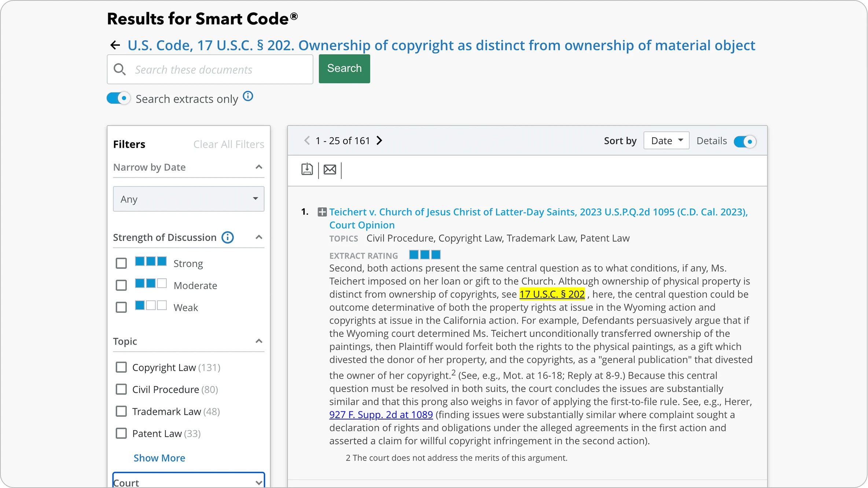Go to next page of results
This screenshot has height=488, width=868.
(x=380, y=141)
